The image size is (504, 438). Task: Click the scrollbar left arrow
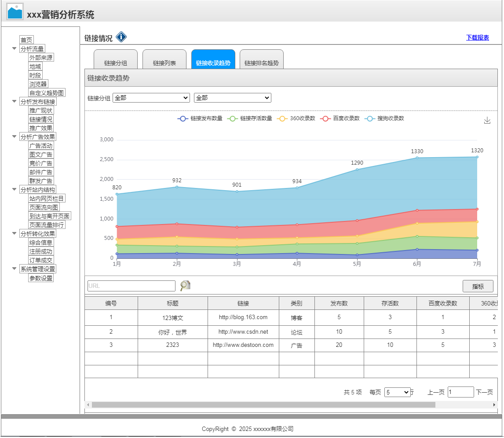(x=88, y=405)
